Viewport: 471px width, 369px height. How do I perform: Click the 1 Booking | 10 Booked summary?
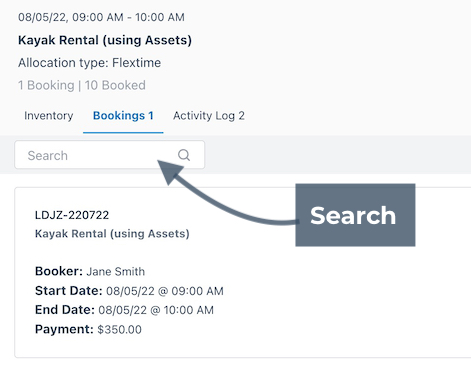click(82, 85)
